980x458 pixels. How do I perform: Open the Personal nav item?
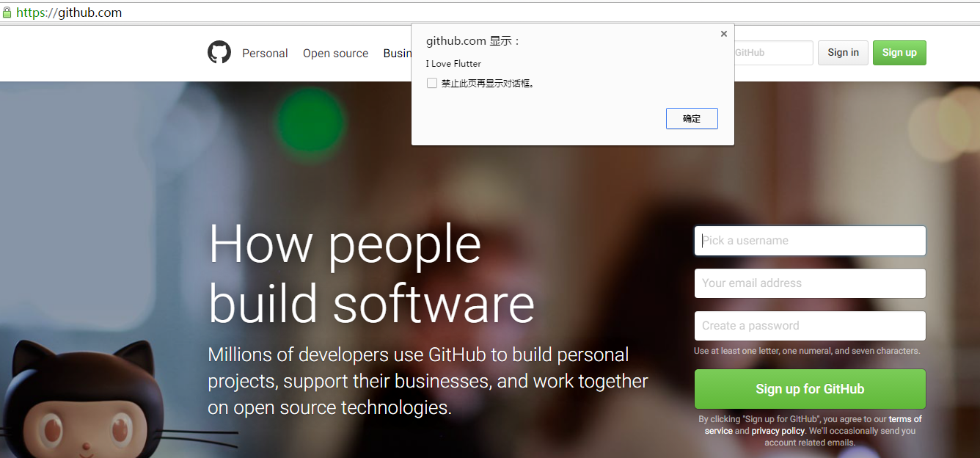(x=265, y=53)
